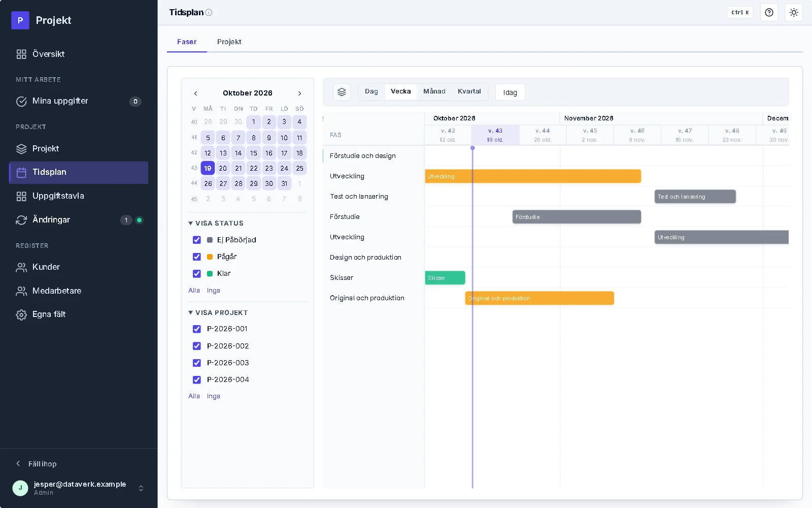Click the orange Utveckling Gantt bar
Screen dimensions: 812x508
(x=533, y=176)
